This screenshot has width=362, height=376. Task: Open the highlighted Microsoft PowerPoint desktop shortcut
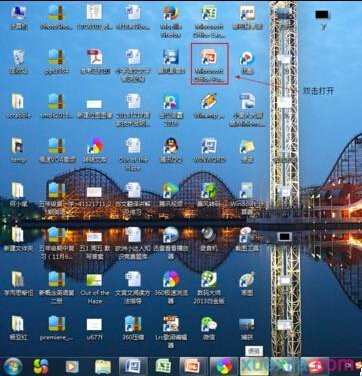tap(209, 64)
